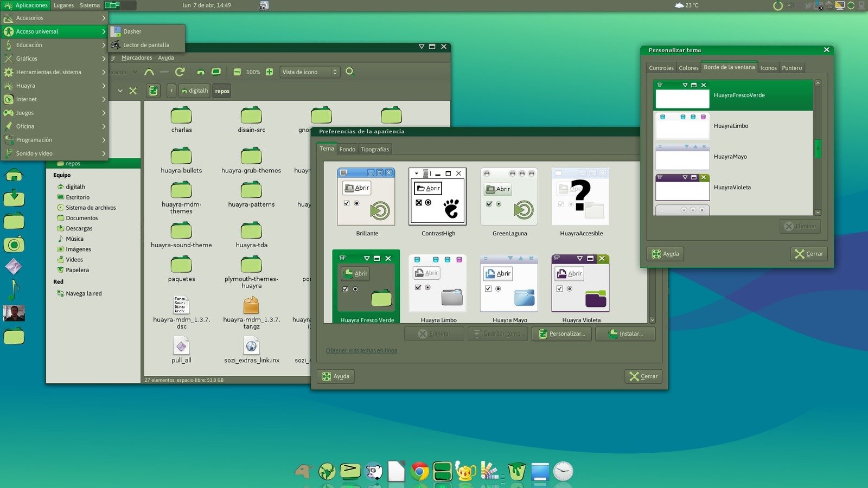
Task: Launch Lector de pantalla from submenu
Action: tap(147, 45)
